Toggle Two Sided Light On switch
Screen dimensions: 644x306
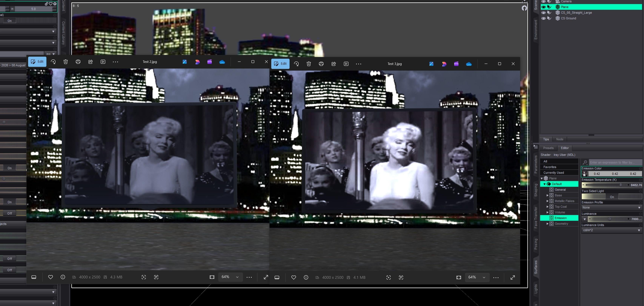(x=612, y=197)
